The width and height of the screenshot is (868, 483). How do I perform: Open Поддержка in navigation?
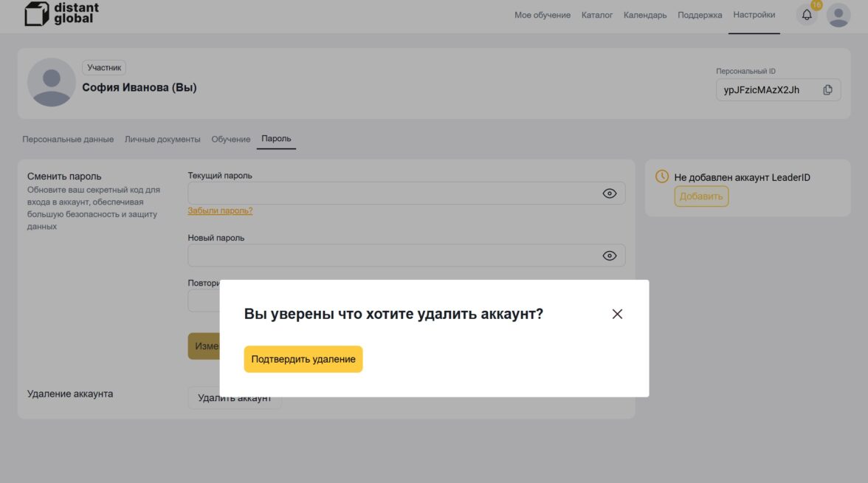tap(699, 15)
